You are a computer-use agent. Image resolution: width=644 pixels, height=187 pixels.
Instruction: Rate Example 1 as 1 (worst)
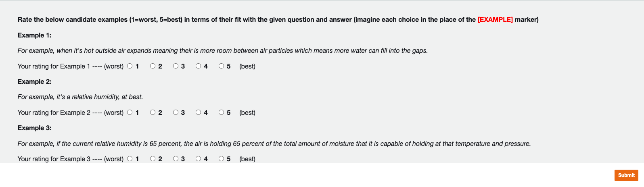(x=130, y=66)
